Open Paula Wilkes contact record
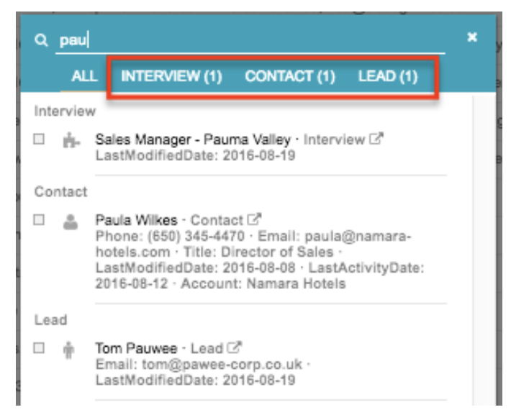Viewport: 511px width, 420px height. (x=136, y=220)
